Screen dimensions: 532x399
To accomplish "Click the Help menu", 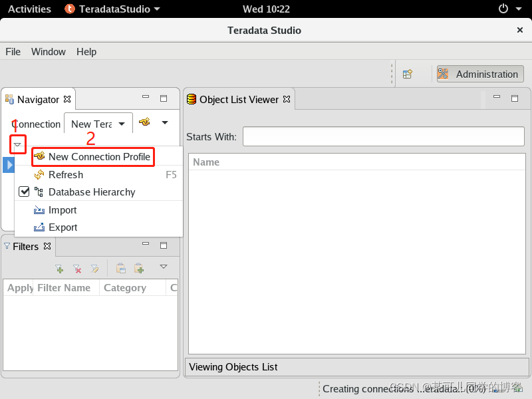I will 86,51.
